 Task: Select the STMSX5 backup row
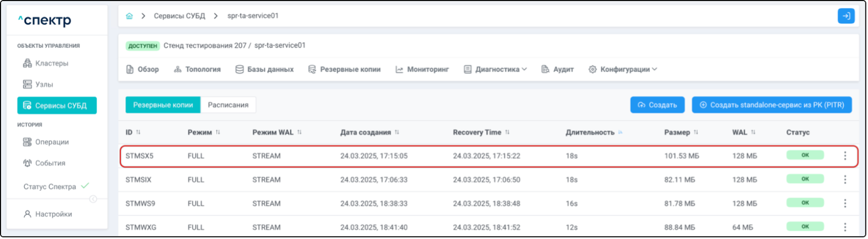pos(383,156)
